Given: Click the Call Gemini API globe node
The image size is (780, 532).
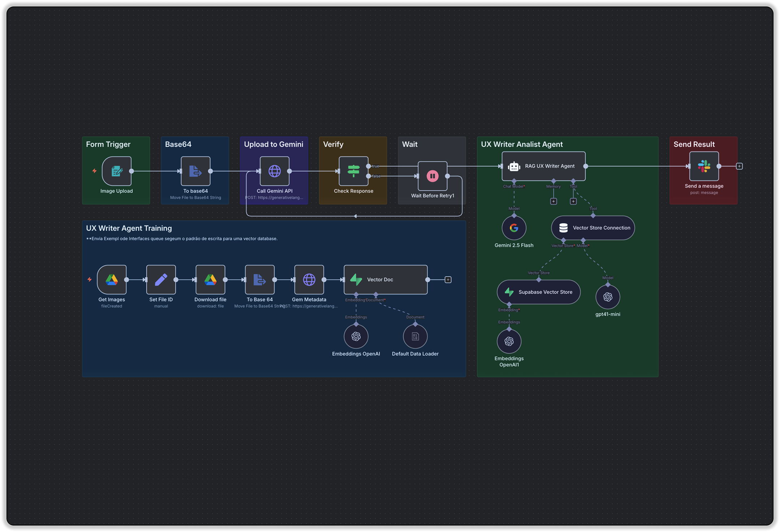Looking at the screenshot, I should (x=274, y=171).
